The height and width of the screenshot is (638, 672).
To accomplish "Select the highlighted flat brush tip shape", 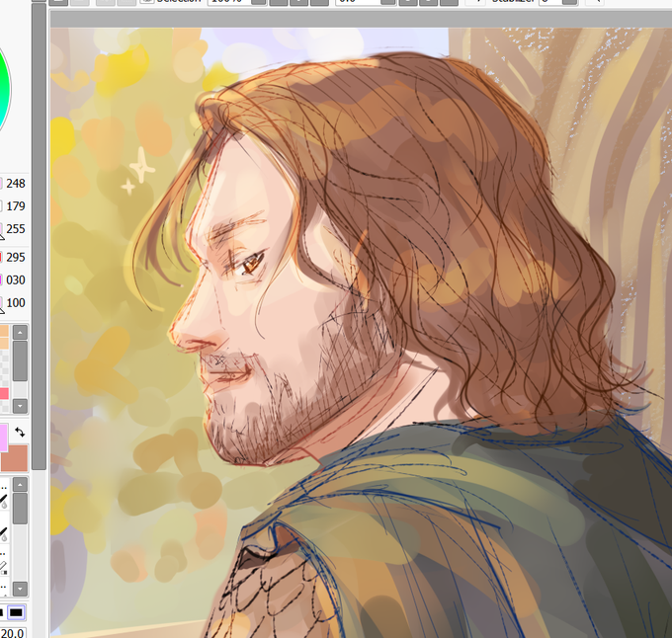I will [x=16, y=612].
